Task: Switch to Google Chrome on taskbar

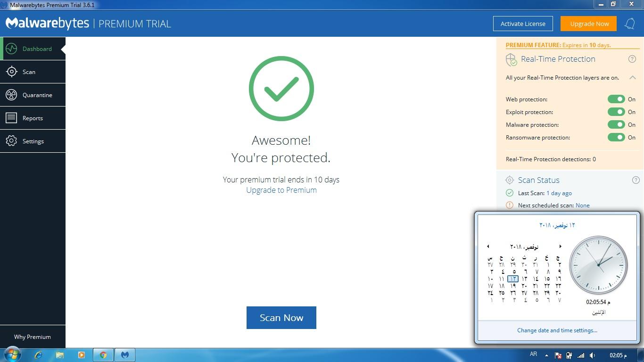Action: point(103,355)
